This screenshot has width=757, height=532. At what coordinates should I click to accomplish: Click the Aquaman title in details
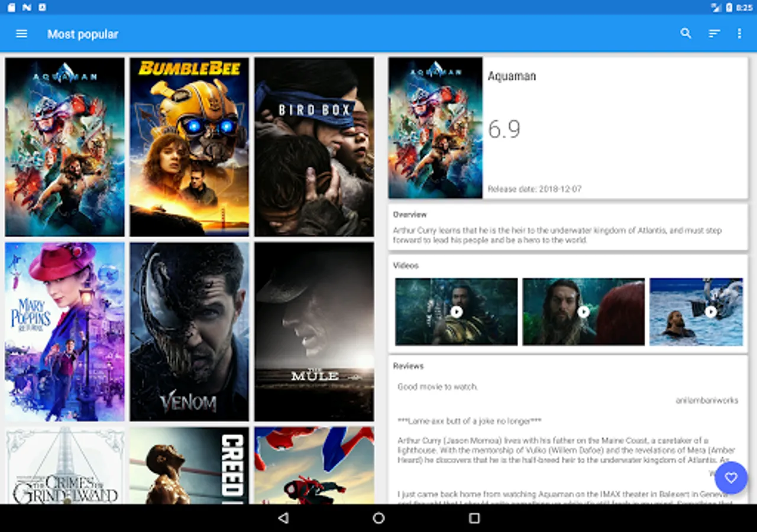tap(512, 76)
